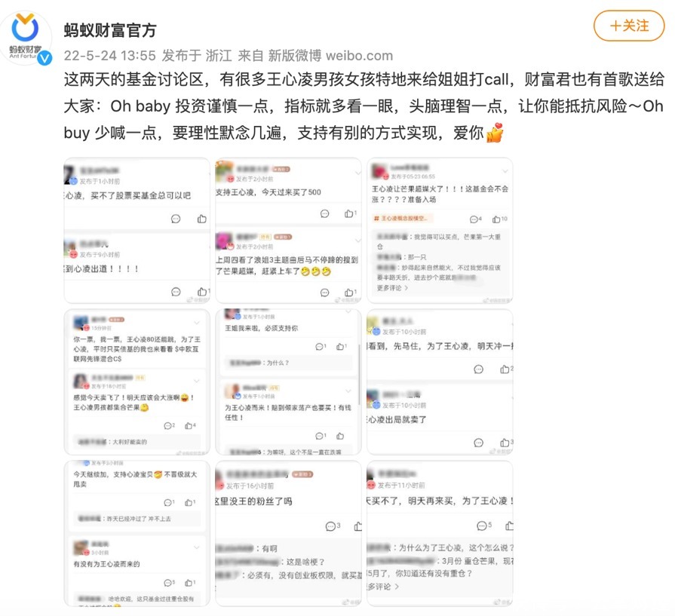Open first screenshot thumbnail about 买不了股票买基金
Viewport: 675px width, 616px height.
pyautogui.click(x=137, y=230)
